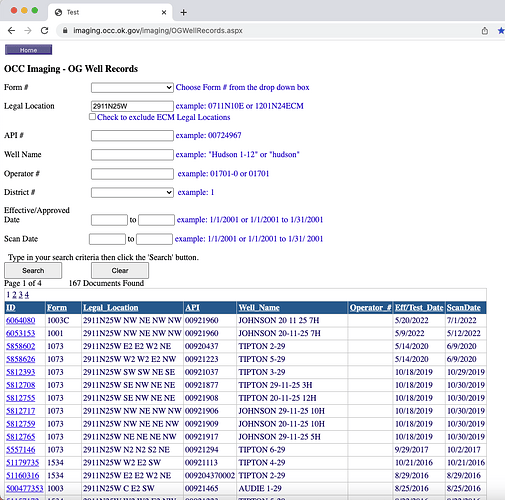Click the browser forward arrow
505x500 pixels.
point(28,31)
